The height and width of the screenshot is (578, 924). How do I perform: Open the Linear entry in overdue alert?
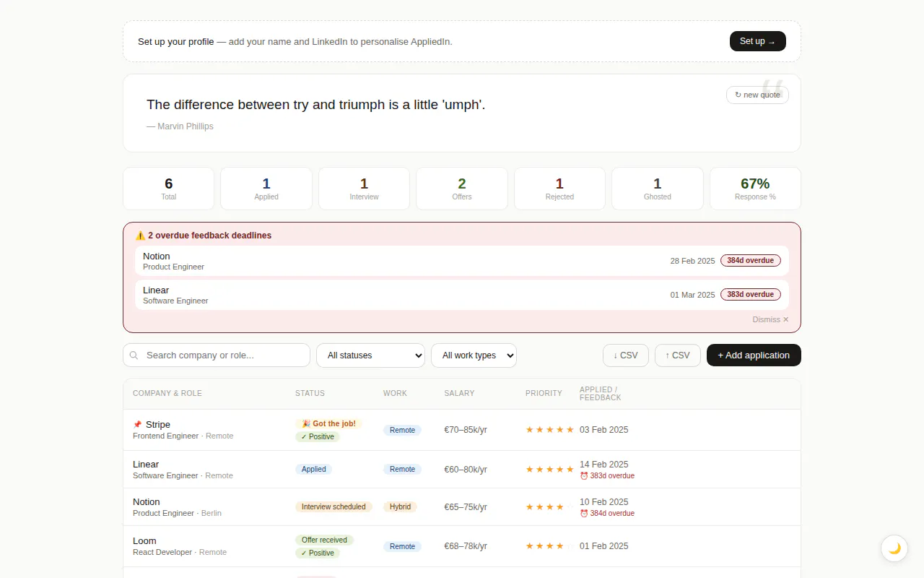pyautogui.click(x=462, y=295)
